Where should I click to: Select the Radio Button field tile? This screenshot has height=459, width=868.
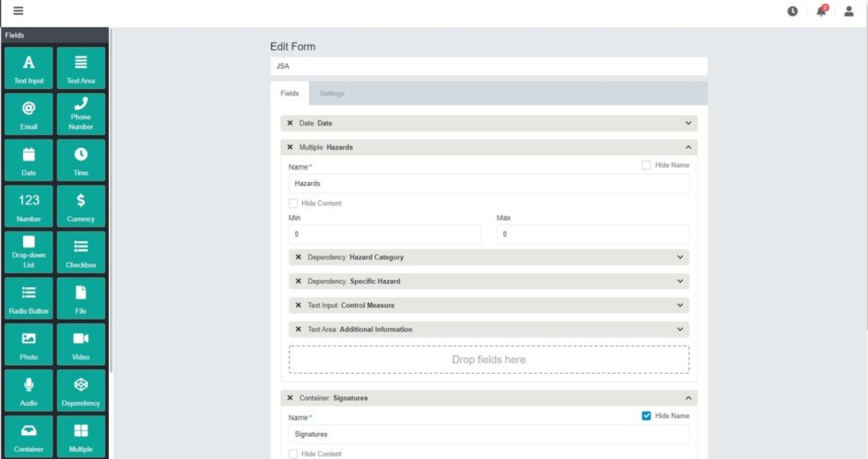coord(28,299)
